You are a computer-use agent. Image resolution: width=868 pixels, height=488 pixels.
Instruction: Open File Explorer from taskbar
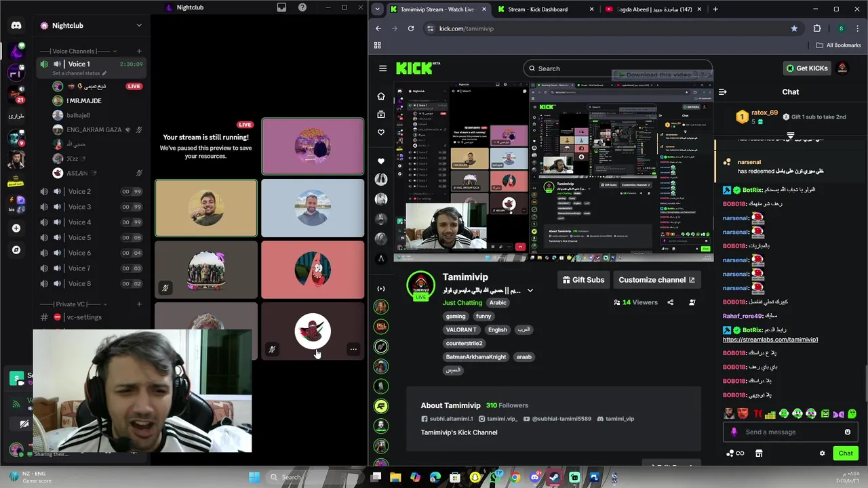tap(395, 477)
